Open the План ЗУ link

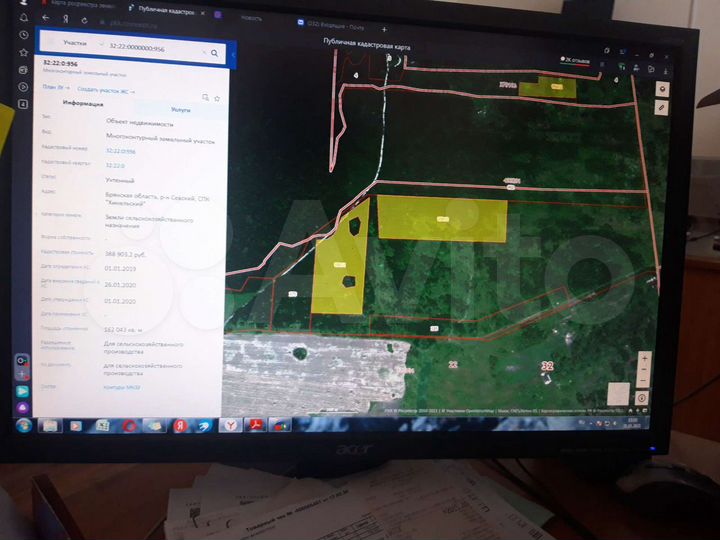(x=54, y=87)
